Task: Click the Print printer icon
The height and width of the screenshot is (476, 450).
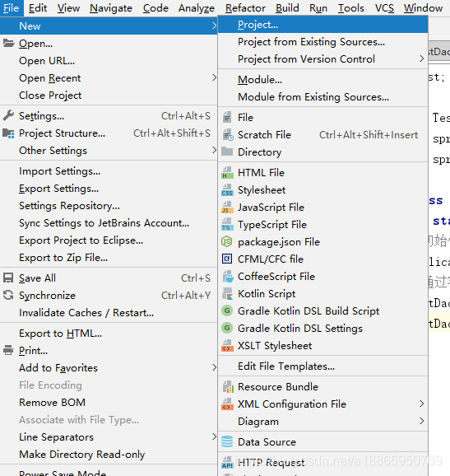Action: (x=8, y=350)
